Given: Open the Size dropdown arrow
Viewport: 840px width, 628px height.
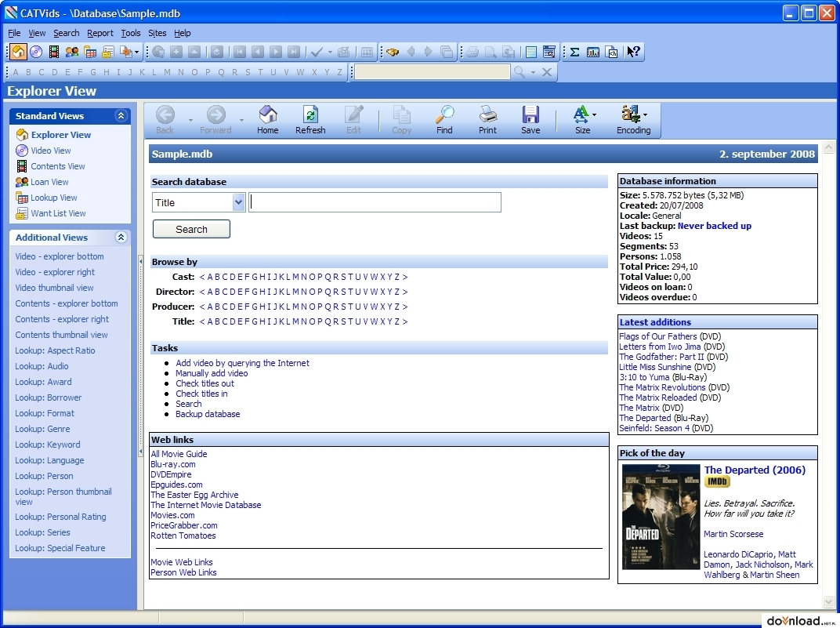Looking at the screenshot, I should (x=595, y=114).
